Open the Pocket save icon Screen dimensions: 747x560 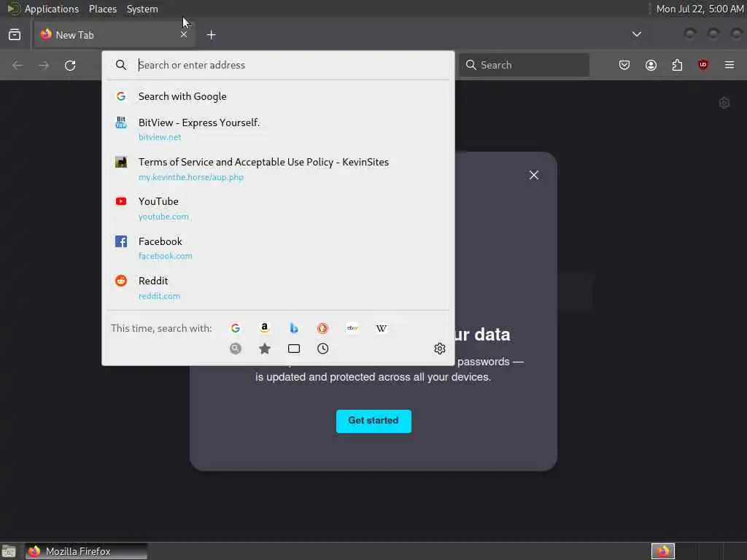coord(624,65)
